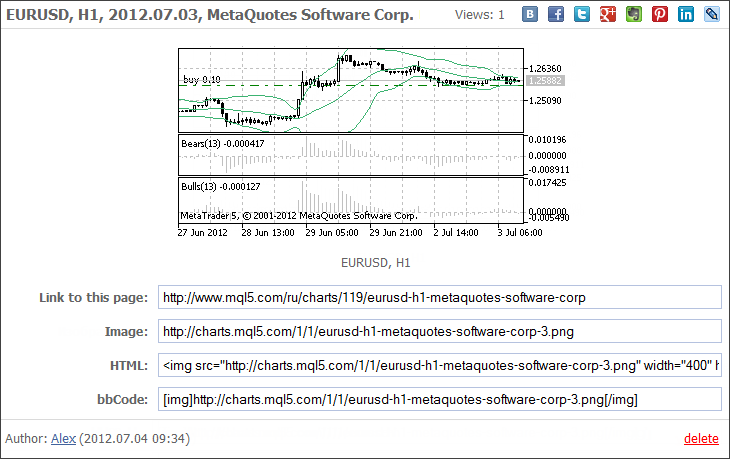Click the 27 Jun 2012 time label

coord(203,232)
